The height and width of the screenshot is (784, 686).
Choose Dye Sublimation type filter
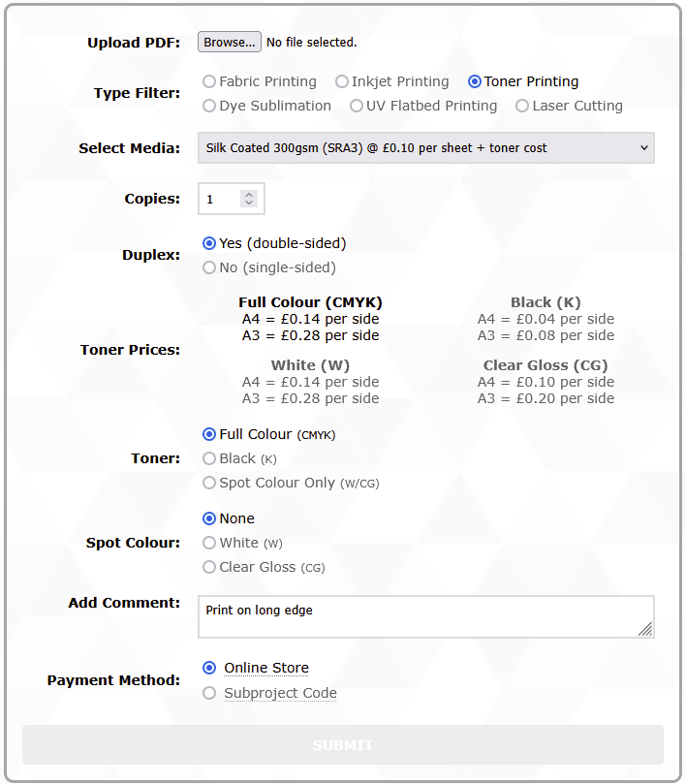pyautogui.click(x=209, y=107)
